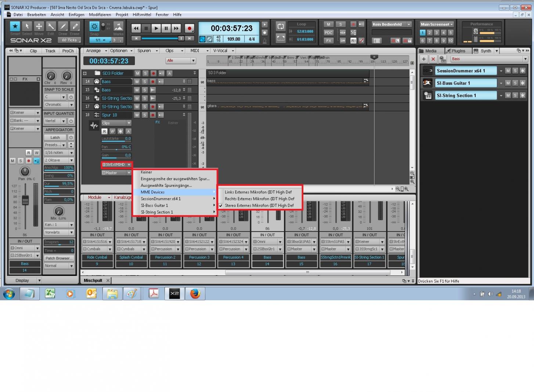
Task: Open the Main Screenset dropdown
Action: [437, 25]
